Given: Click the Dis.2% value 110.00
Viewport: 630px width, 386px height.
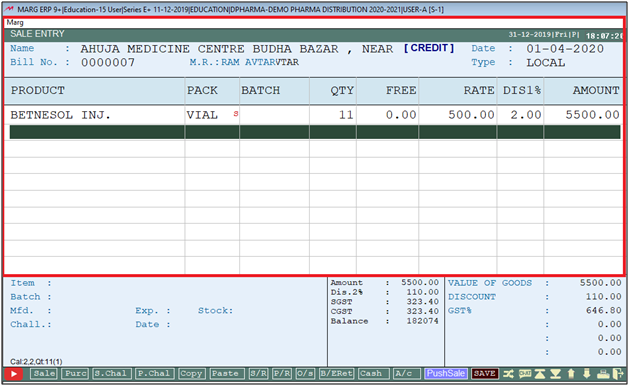Looking at the screenshot, I should click(x=422, y=292).
